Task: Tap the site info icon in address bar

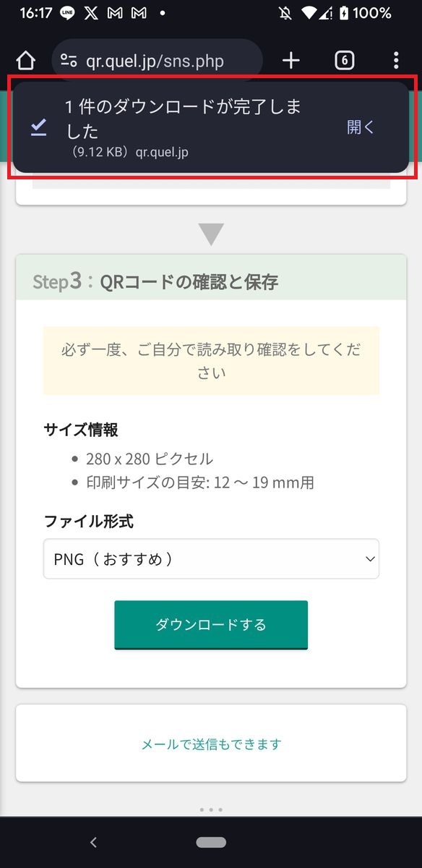Action: [69, 61]
